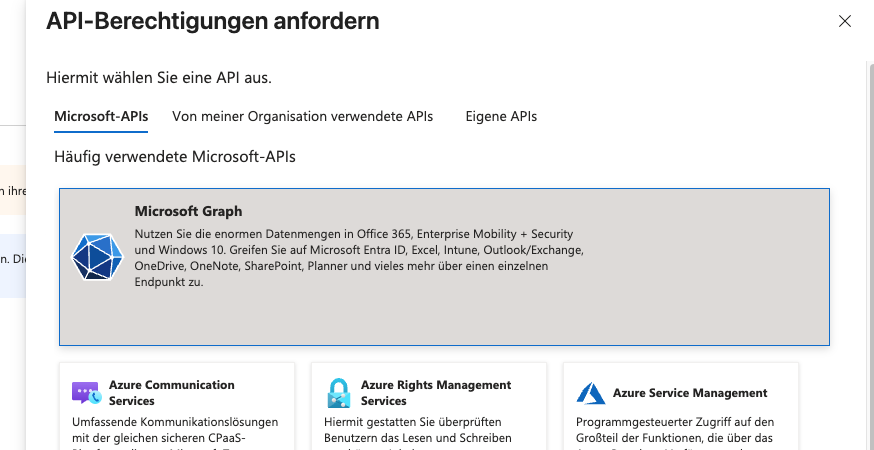
Task: Click the Azure Rights Management padlock icon
Action: (x=339, y=392)
